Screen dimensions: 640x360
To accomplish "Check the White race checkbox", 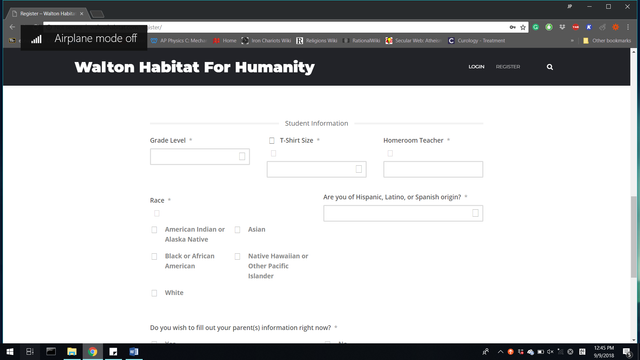I will point(154,293).
